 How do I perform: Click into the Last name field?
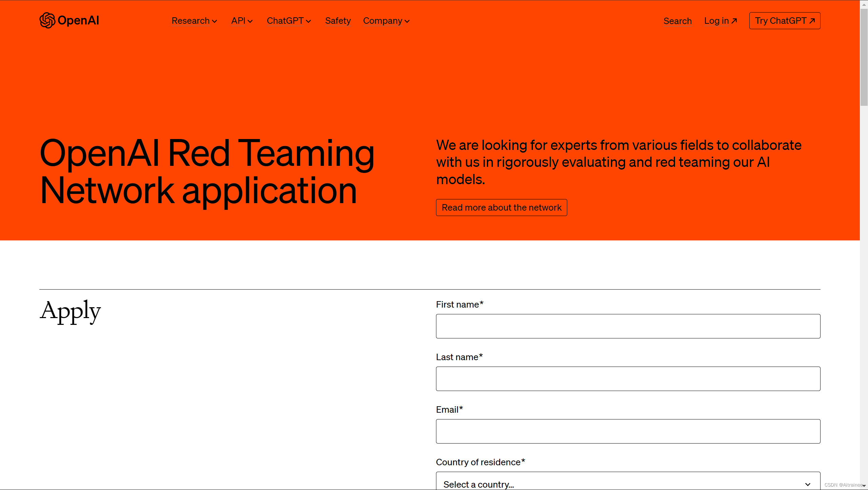click(628, 379)
